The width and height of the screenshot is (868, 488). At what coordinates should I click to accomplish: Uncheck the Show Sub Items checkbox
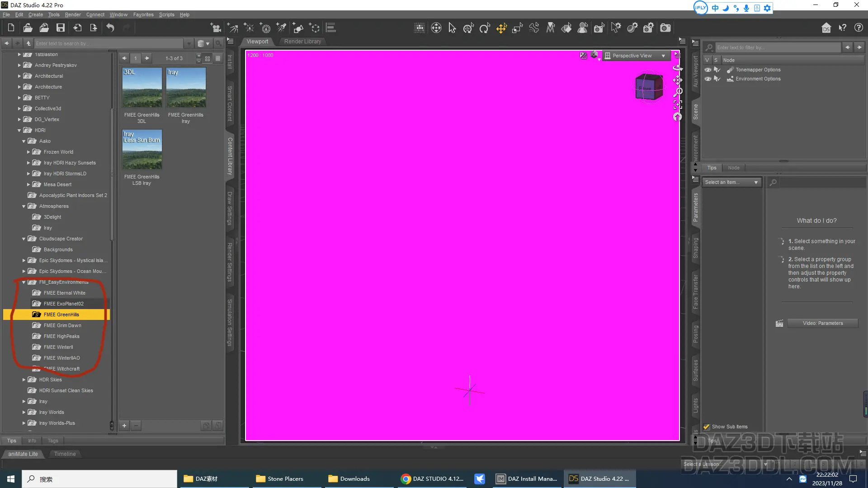point(707,427)
